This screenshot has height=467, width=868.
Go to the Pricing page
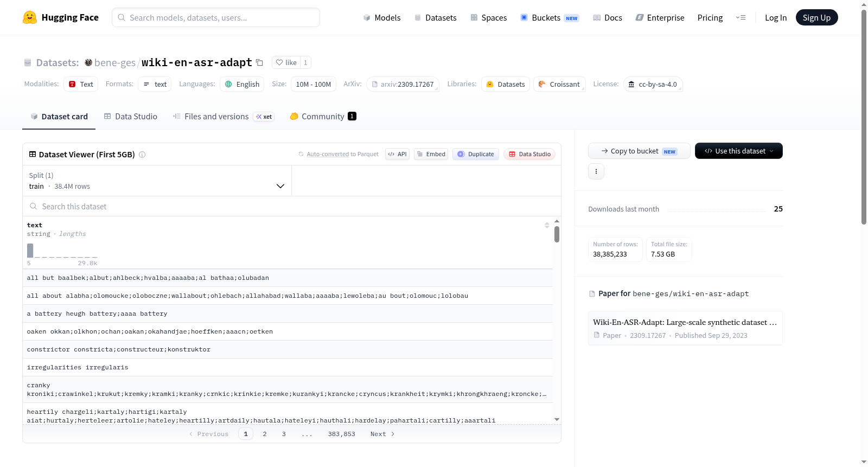710,18
